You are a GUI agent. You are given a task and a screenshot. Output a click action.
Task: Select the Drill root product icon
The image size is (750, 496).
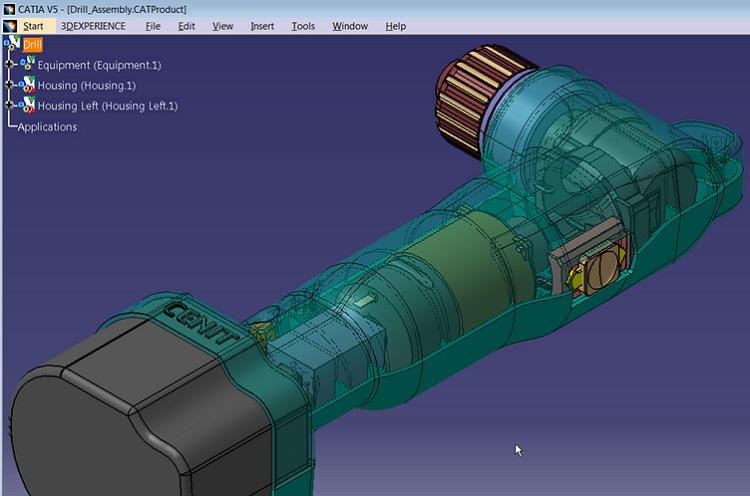13,44
